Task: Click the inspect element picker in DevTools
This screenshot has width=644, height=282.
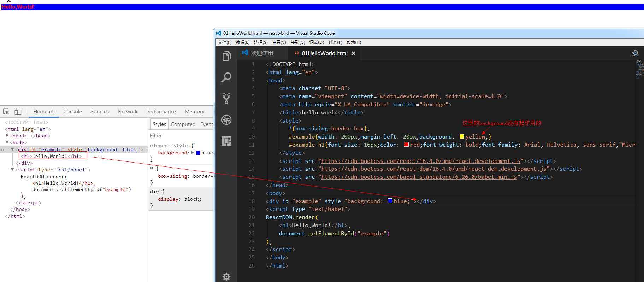Action: pos(6,112)
